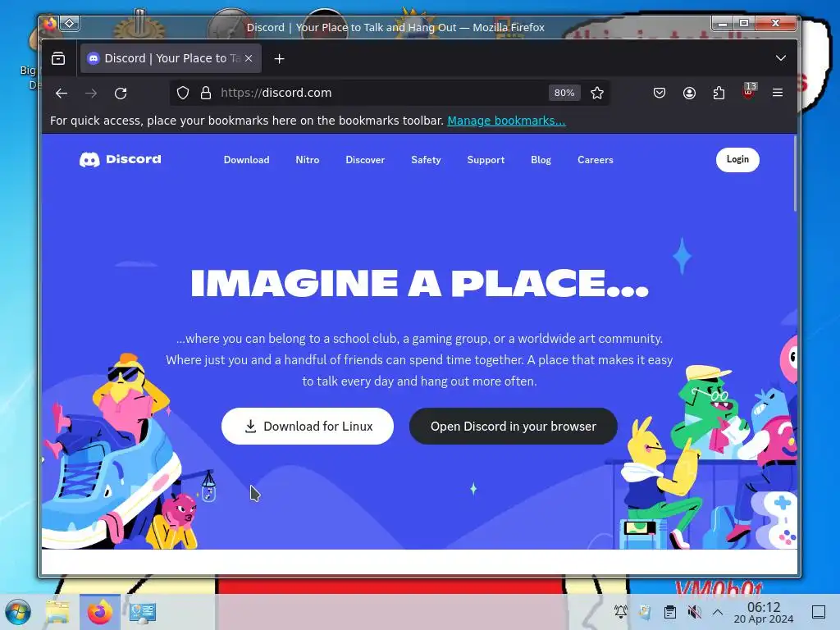
Task: Open Save to Pocket
Action: coord(660,94)
